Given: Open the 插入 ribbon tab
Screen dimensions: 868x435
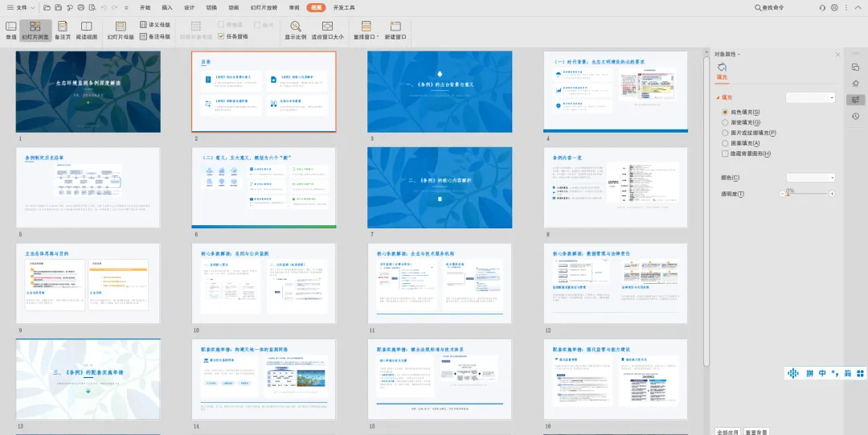Looking at the screenshot, I should click(x=167, y=8).
